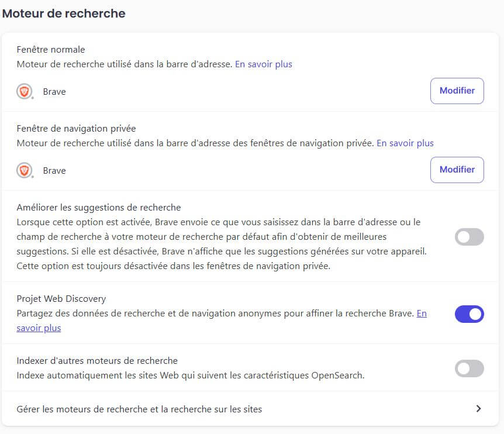Disable Projet Web Discovery toggle

[469, 314]
